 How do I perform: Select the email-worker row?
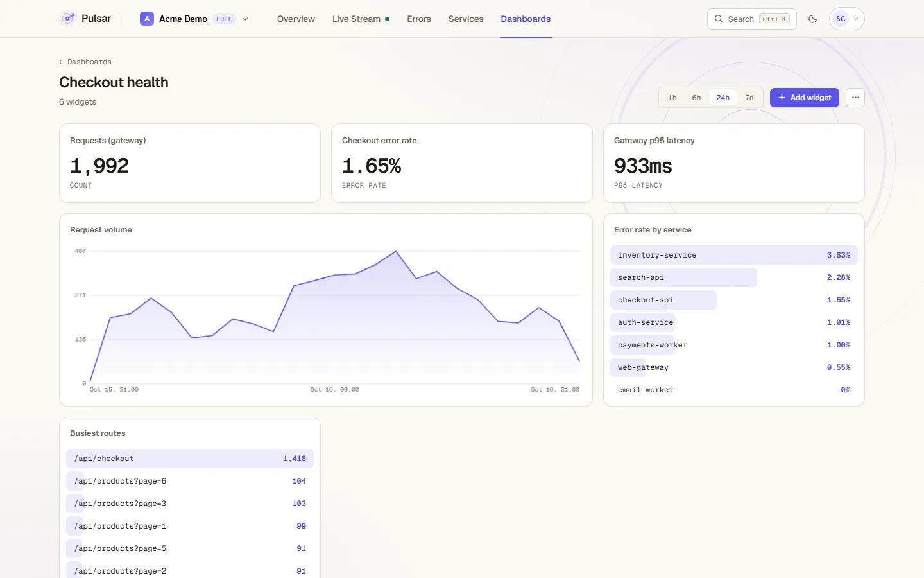[734, 390]
